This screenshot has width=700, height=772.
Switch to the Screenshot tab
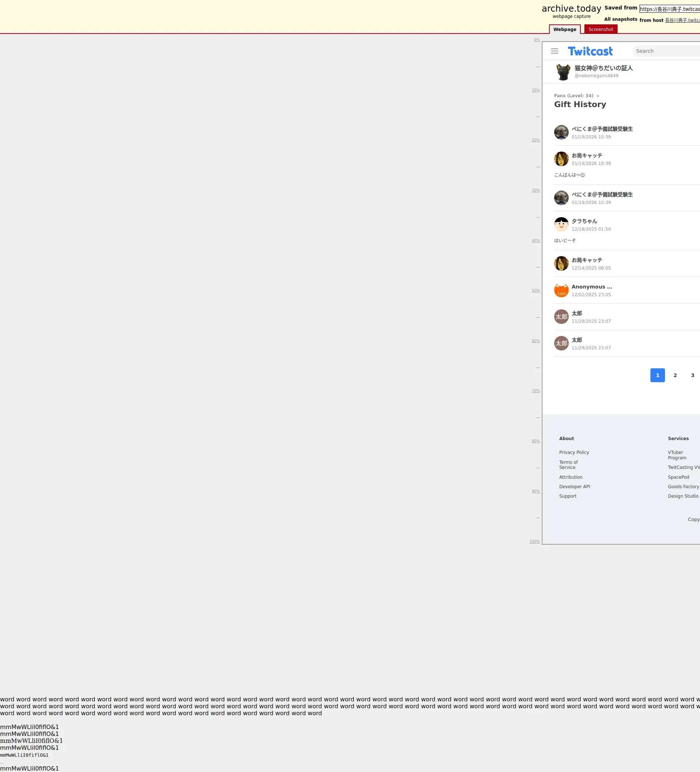[600, 30]
